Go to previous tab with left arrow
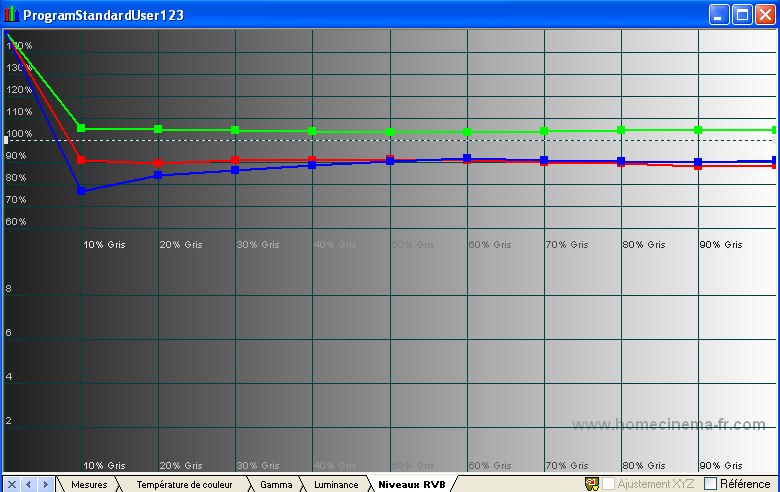This screenshot has height=492, width=780. pos(28,484)
